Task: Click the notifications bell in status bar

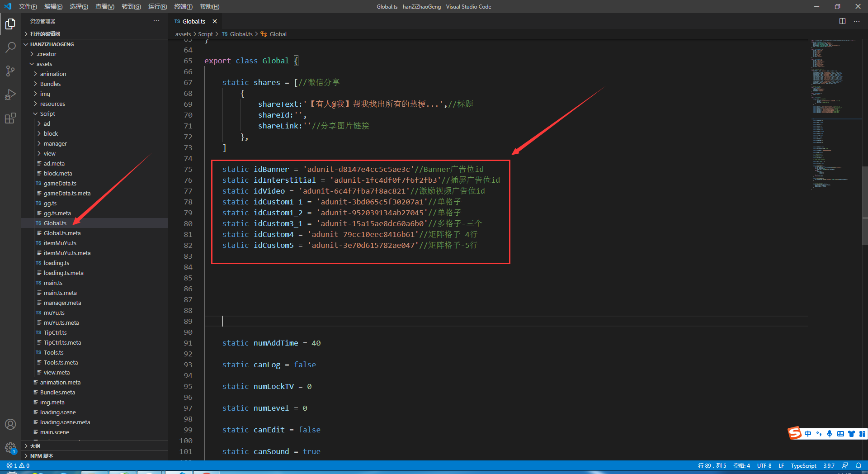Action: click(x=859, y=465)
